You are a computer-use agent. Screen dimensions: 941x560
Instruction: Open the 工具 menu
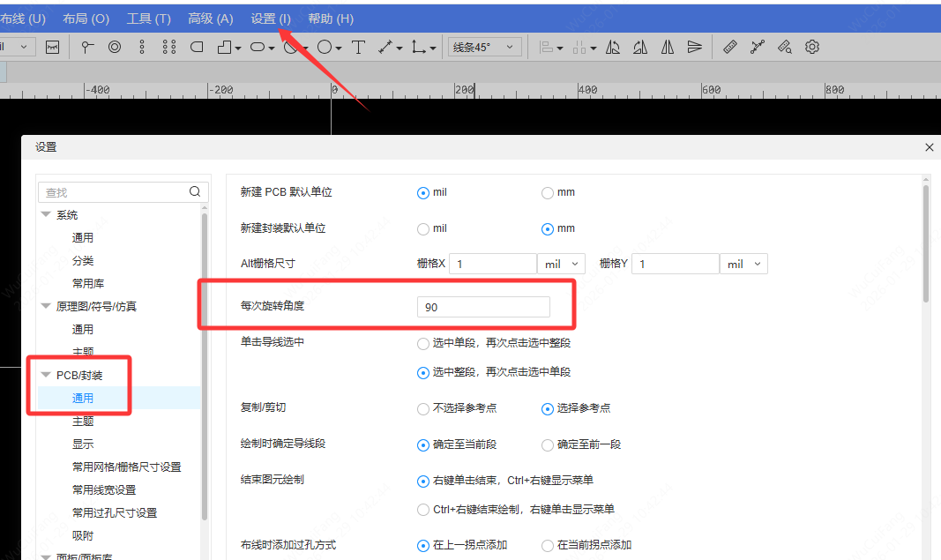tap(148, 18)
